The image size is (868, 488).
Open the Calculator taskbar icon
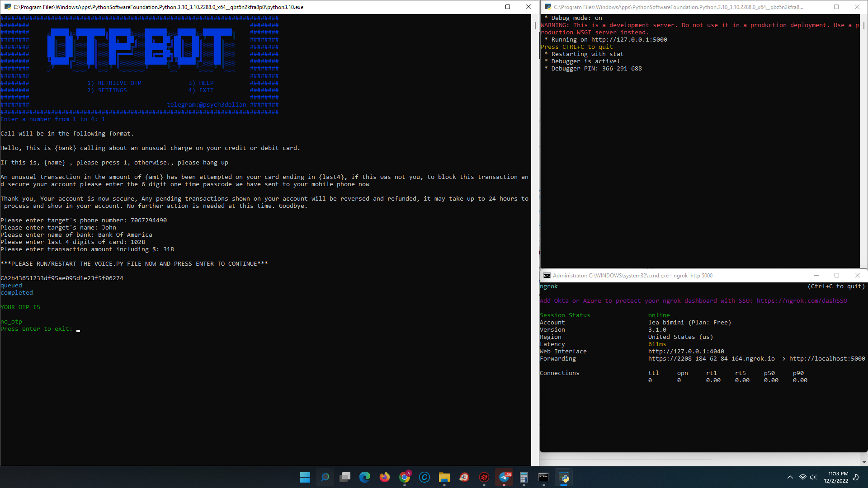click(524, 477)
